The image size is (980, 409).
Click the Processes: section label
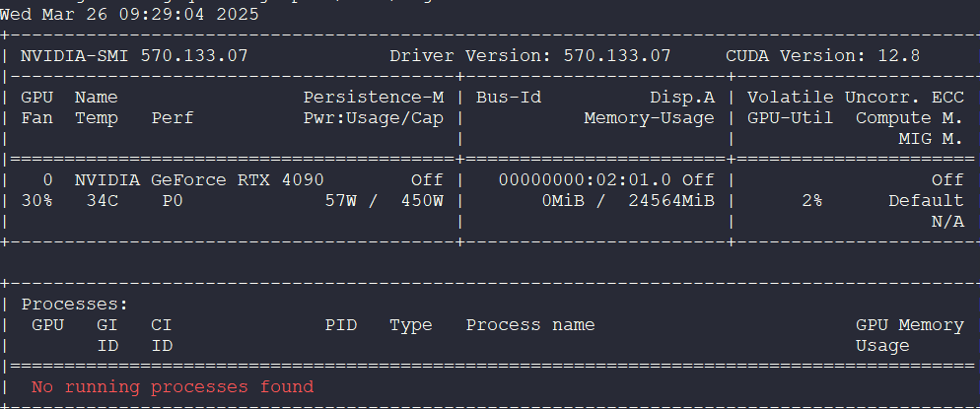pyautogui.click(x=75, y=305)
